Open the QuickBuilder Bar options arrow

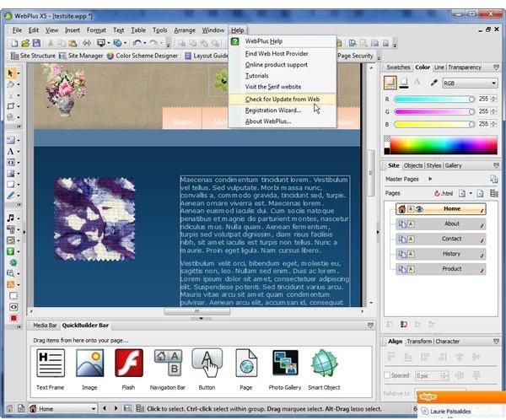pos(370,325)
